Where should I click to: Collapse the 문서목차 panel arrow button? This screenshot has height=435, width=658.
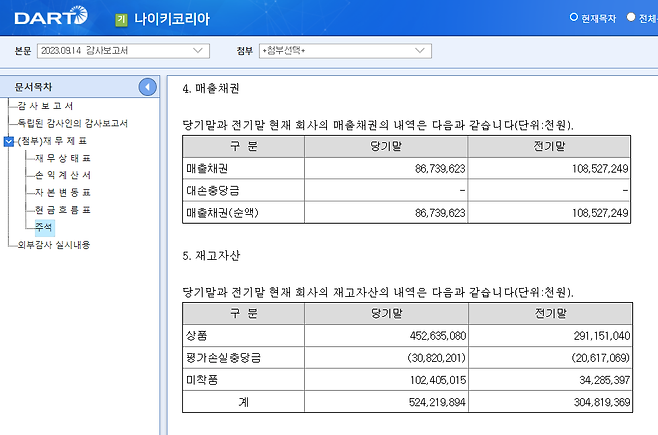pyautogui.click(x=147, y=87)
